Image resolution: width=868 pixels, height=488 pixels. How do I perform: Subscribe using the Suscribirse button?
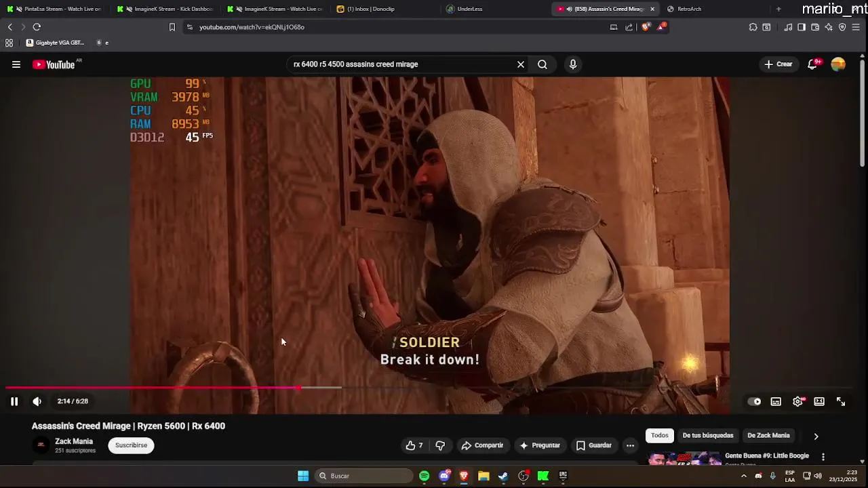click(x=131, y=445)
